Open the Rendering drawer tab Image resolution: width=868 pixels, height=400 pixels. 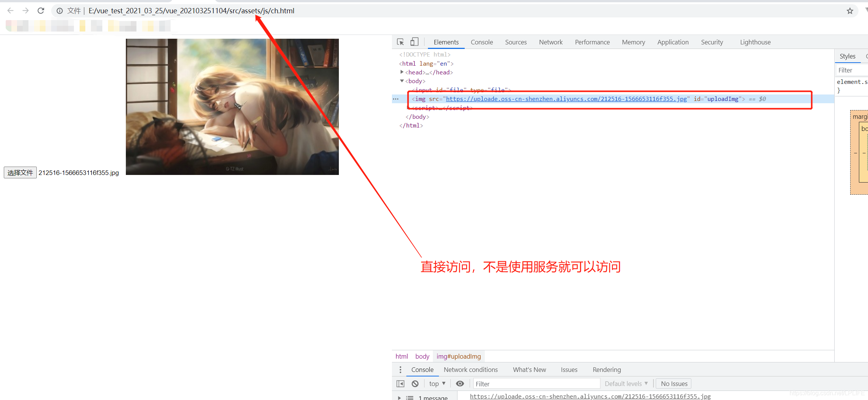pyautogui.click(x=606, y=370)
